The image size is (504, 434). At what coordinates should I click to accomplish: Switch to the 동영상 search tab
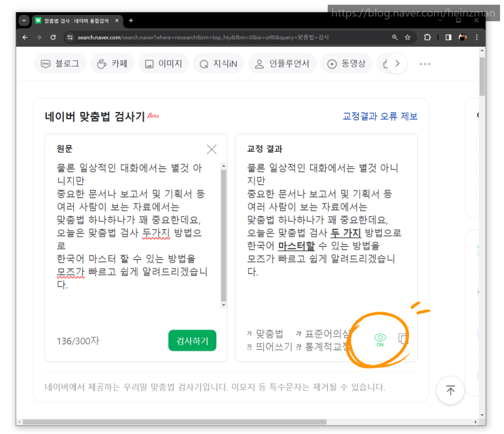pyautogui.click(x=346, y=64)
